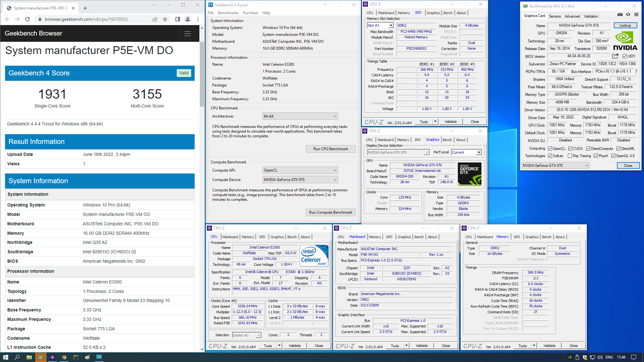The image size is (644, 362).
Task: Click Close button in GPU-Z
Action: pos(628,166)
